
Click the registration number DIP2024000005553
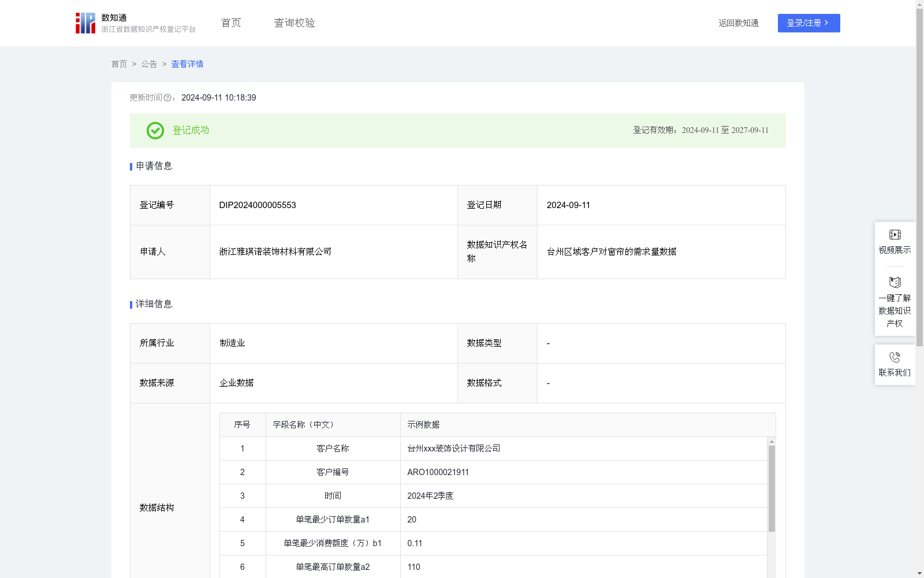258,205
